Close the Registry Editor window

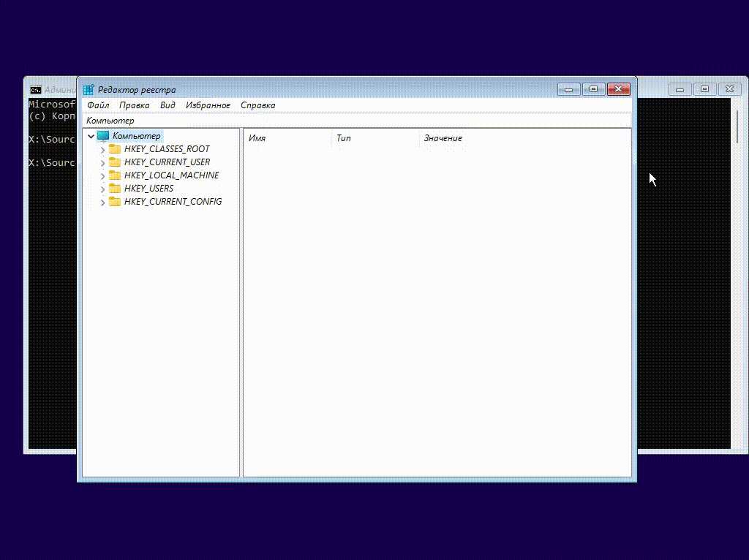tap(619, 89)
